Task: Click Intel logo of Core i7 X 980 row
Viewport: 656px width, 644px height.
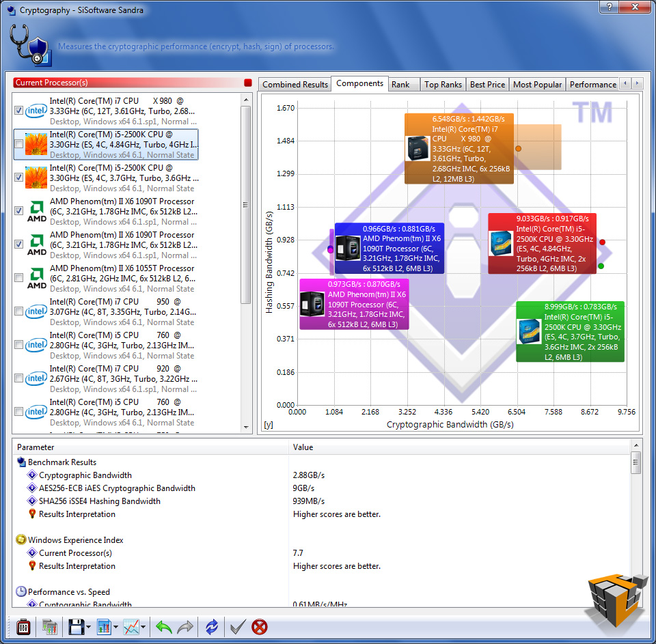Action: point(36,111)
